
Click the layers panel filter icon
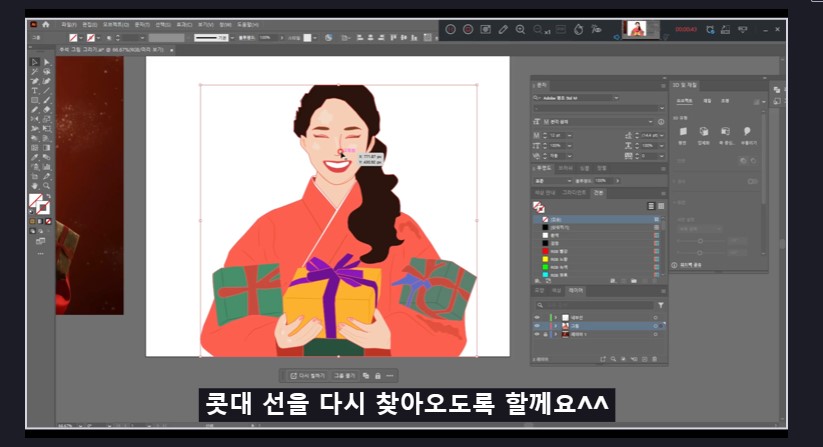pyautogui.click(x=660, y=305)
